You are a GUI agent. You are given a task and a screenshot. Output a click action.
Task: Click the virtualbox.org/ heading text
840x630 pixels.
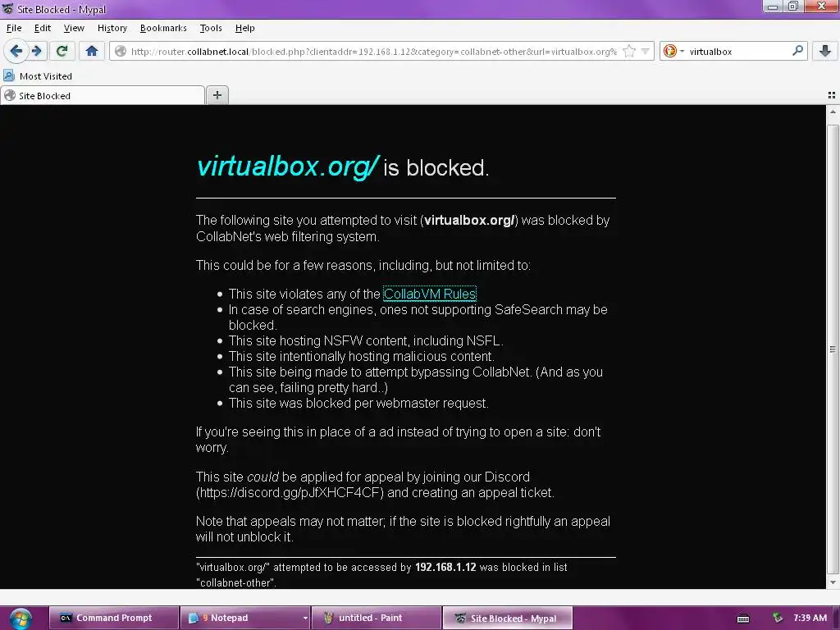[x=288, y=167]
